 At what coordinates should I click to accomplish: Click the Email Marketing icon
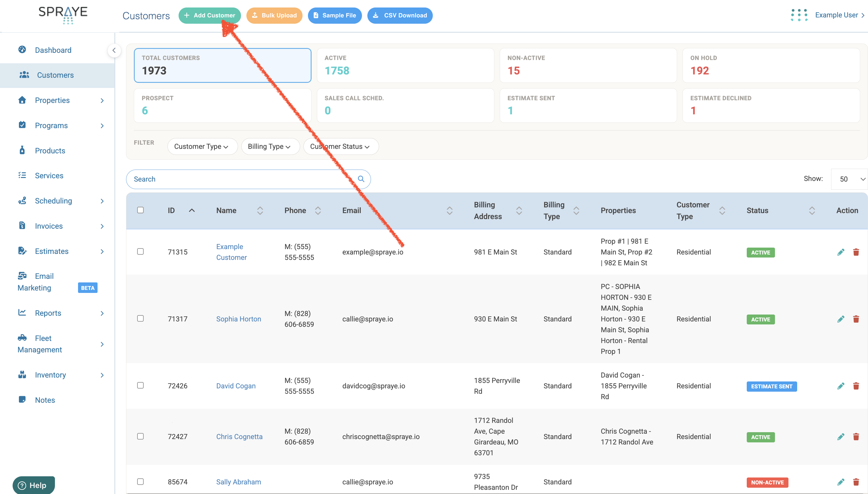22,276
